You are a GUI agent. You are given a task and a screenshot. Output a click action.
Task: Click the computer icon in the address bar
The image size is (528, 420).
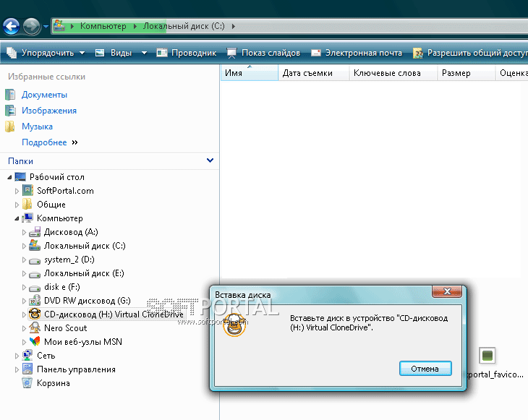pos(59,25)
